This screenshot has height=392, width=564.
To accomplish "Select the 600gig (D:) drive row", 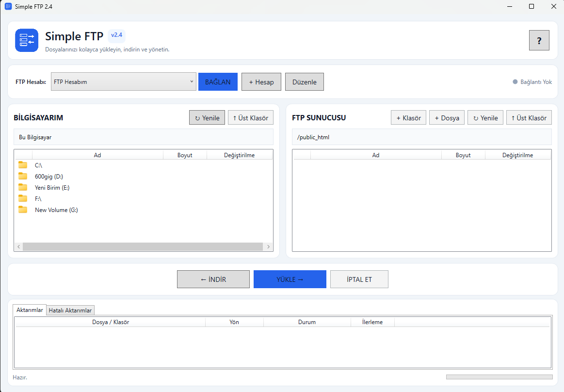I will (144, 177).
